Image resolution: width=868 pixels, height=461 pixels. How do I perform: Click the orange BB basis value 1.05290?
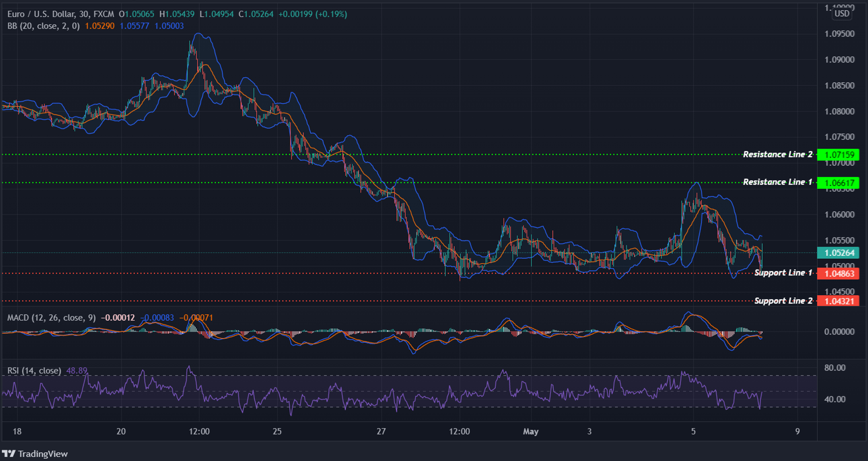pos(99,26)
